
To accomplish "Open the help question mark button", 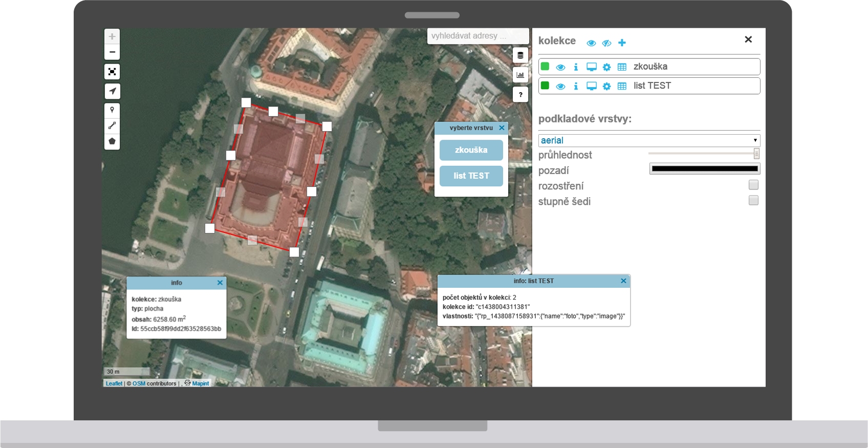I will click(x=520, y=95).
